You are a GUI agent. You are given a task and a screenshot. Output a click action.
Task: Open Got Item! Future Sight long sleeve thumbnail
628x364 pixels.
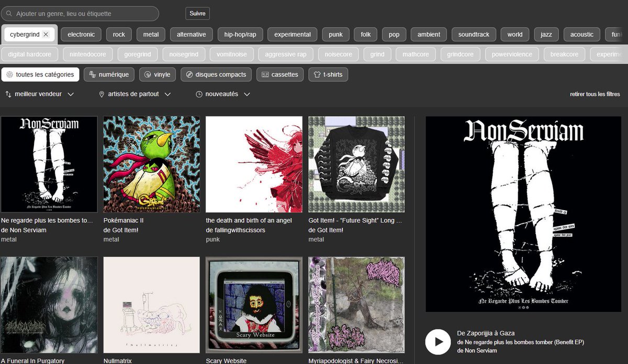click(x=357, y=164)
